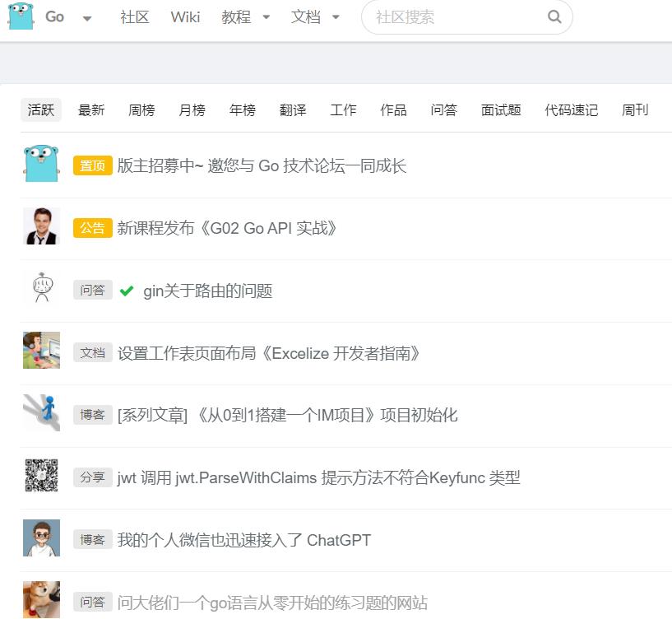Viewport: 672px width, 619px height.
Task: Click the 分享 tag beside jwt post
Action: [x=93, y=477]
